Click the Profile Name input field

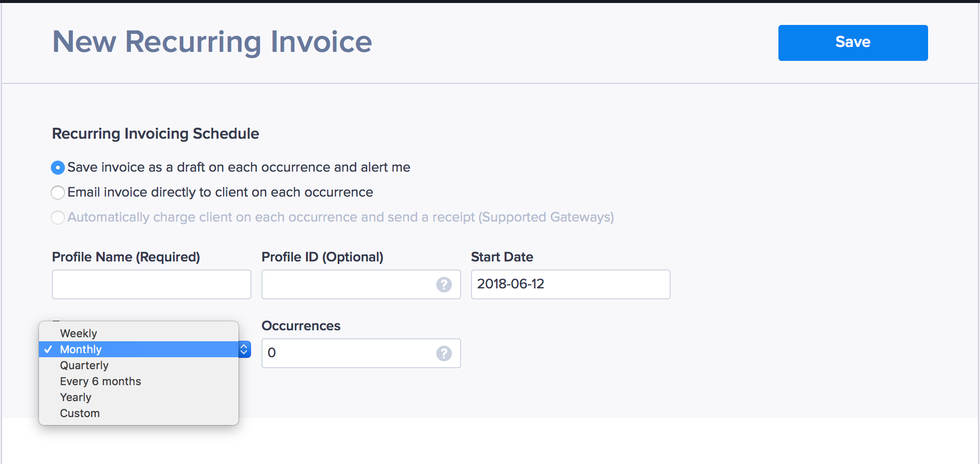[x=152, y=284]
